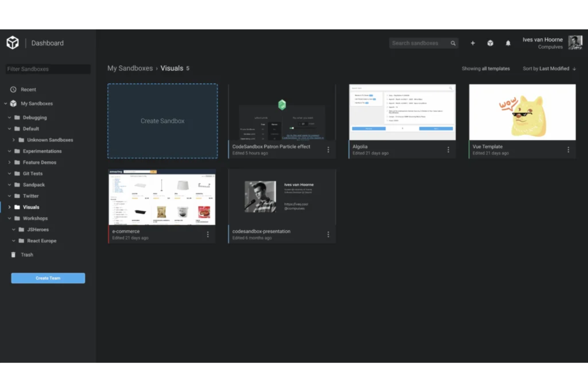The image size is (588, 392).
Task: Open the My Sandboxes breadcrumb link
Action: click(130, 68)
